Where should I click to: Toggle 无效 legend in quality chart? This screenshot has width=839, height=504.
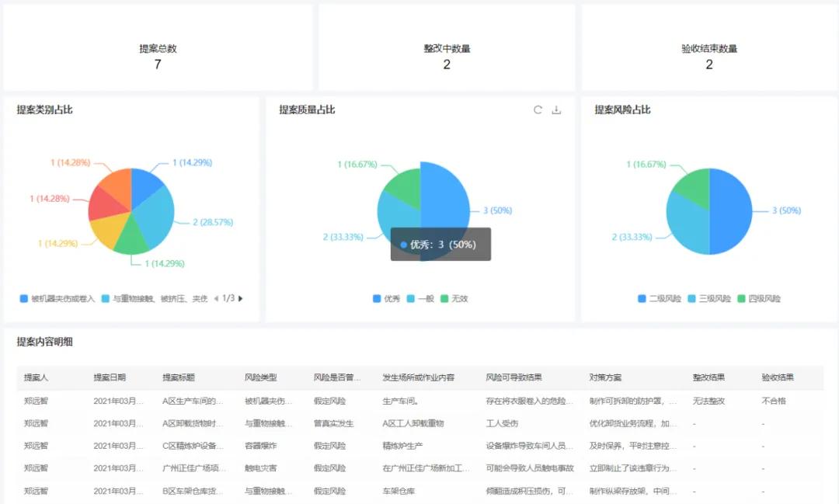click(454, 298)
